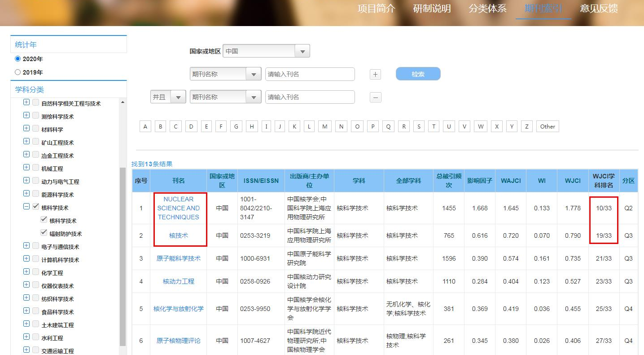Add a search condition with plus button
The height and width of the screenshot is (355, 644).
375,75
